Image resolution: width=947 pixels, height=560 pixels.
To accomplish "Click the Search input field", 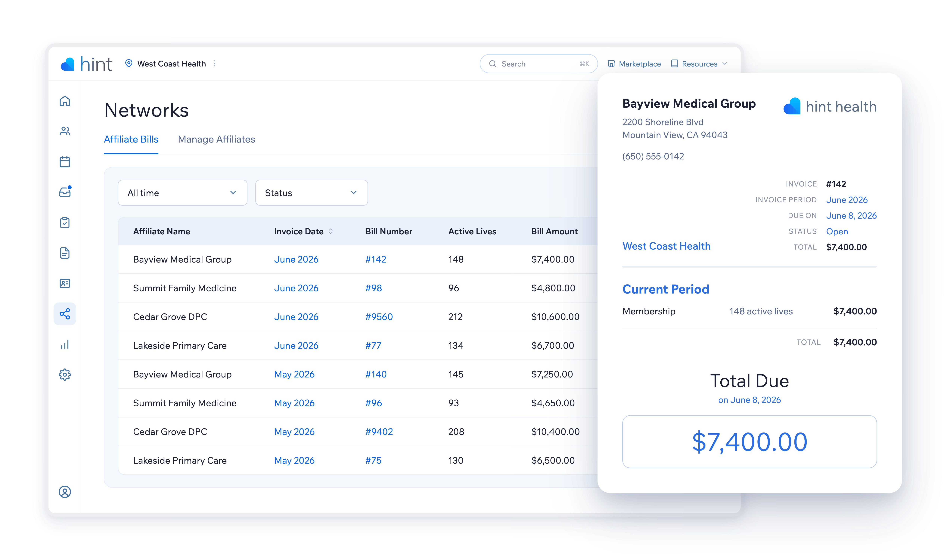I will [x=539, y=64].
